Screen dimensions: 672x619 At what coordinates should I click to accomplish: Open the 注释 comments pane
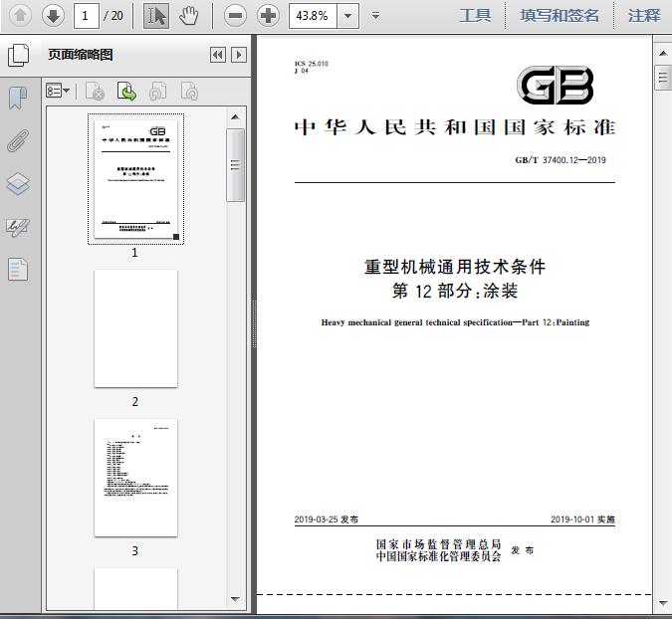tap(644, 16)
